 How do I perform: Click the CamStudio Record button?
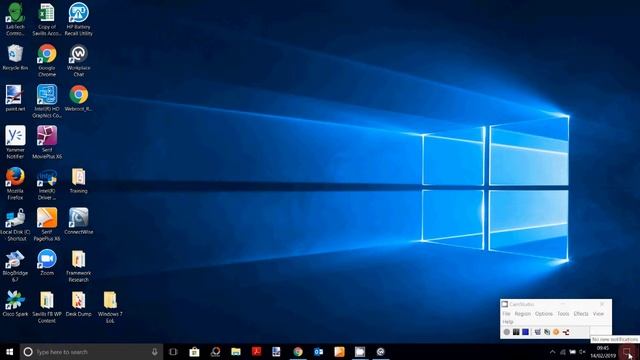[507, 332]
